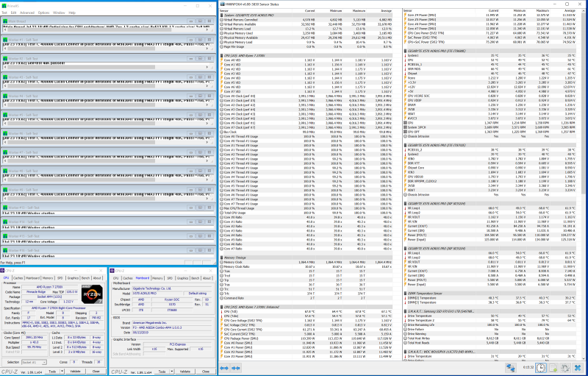Click the Ryzen 7 logo in CPU-Z
The width and height of the screenshot is (588, 376).
pos(92,295)
